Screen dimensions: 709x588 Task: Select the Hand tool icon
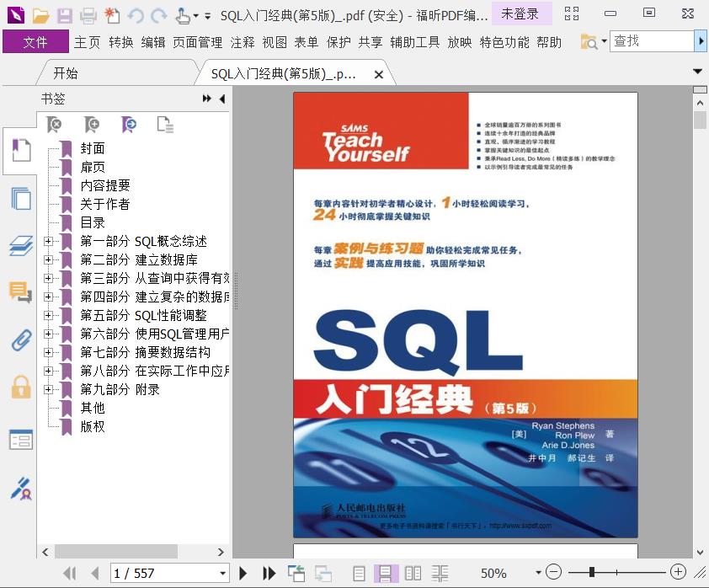coord(183,16)
